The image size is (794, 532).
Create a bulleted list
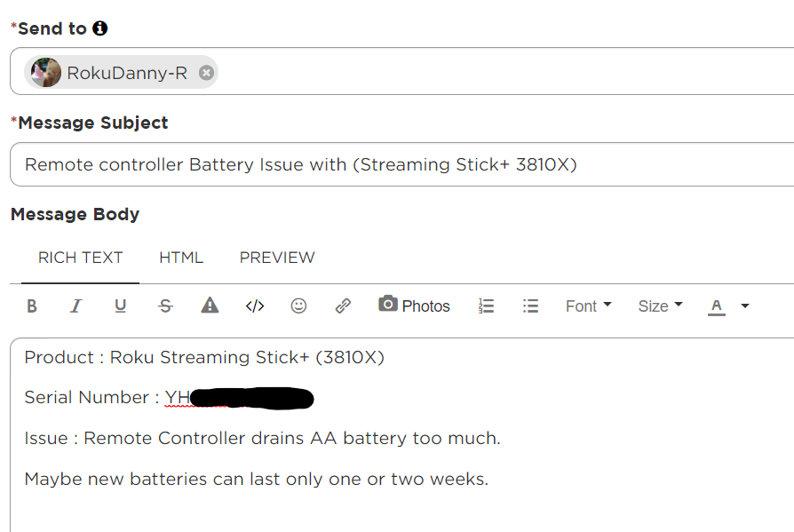tap(530, 306)
